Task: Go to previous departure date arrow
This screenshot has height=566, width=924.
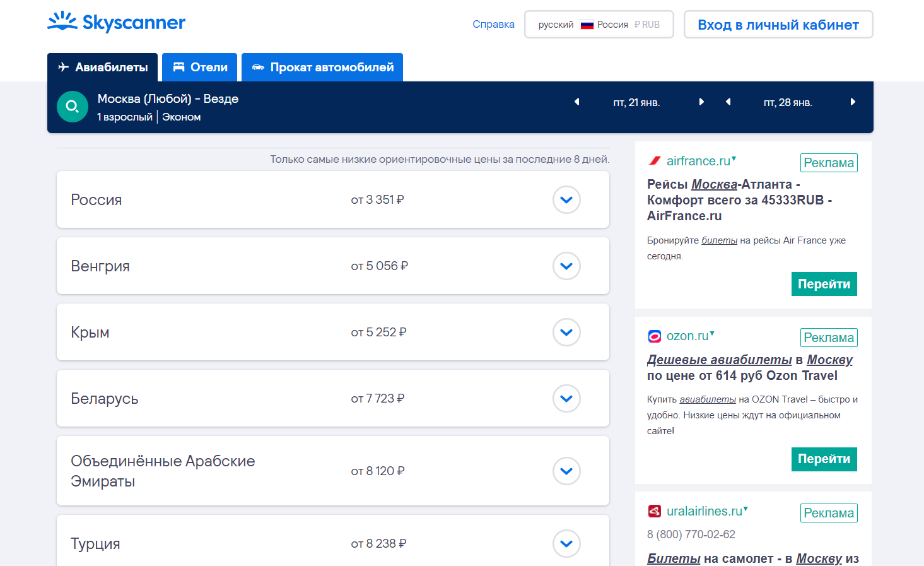Action: point(576,102)
